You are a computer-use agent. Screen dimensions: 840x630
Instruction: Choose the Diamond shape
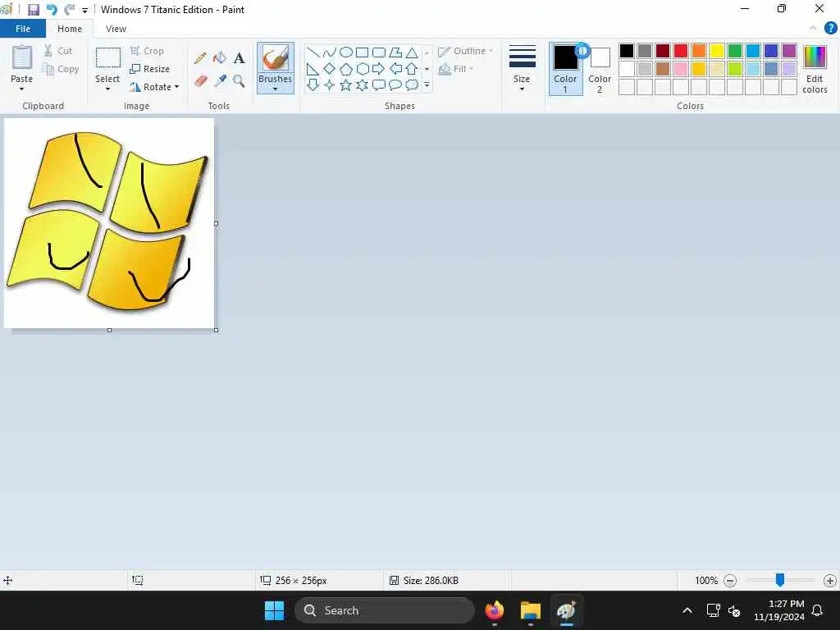pos(330,69)
